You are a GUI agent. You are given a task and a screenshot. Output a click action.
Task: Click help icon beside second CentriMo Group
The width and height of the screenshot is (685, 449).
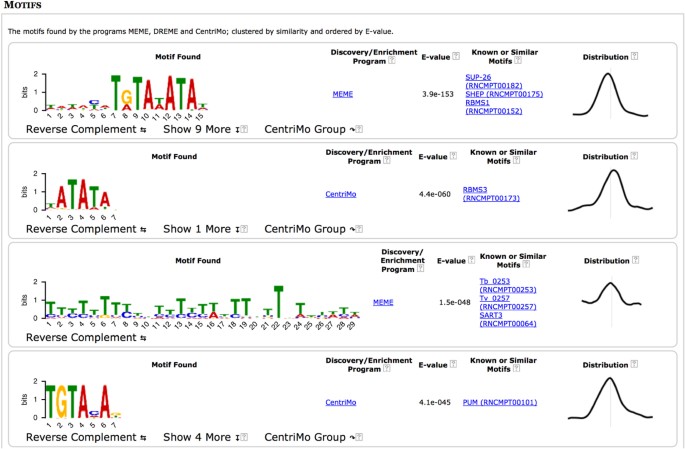coord(359,228)
